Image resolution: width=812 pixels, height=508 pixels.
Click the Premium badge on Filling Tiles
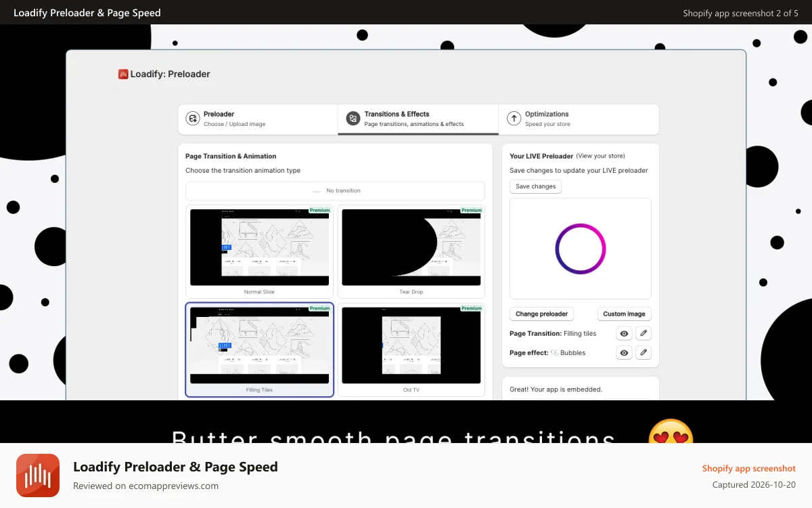[x=319, y=308]
